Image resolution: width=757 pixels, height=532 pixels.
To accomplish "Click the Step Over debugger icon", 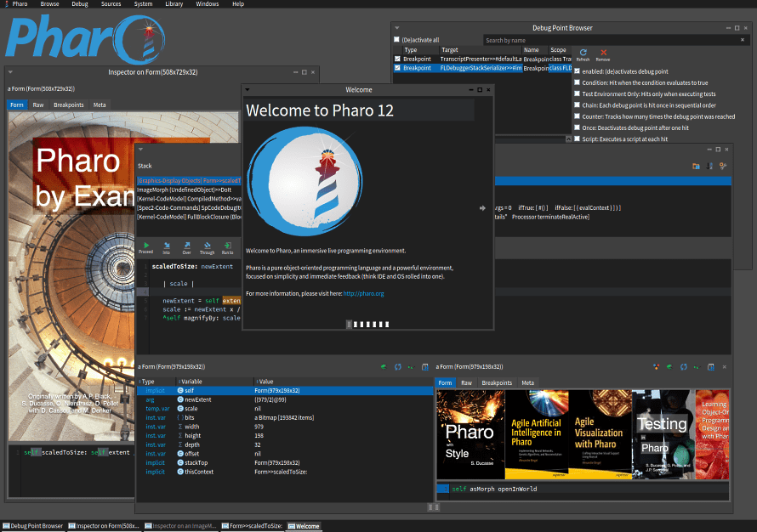I will (187, 247).
